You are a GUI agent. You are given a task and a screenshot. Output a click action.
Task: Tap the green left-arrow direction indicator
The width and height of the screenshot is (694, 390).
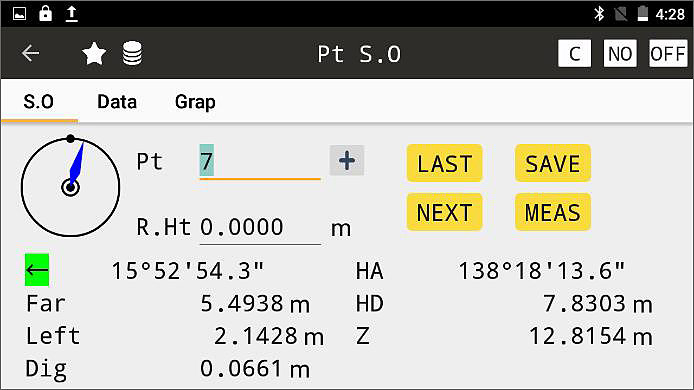pos(37,270)
